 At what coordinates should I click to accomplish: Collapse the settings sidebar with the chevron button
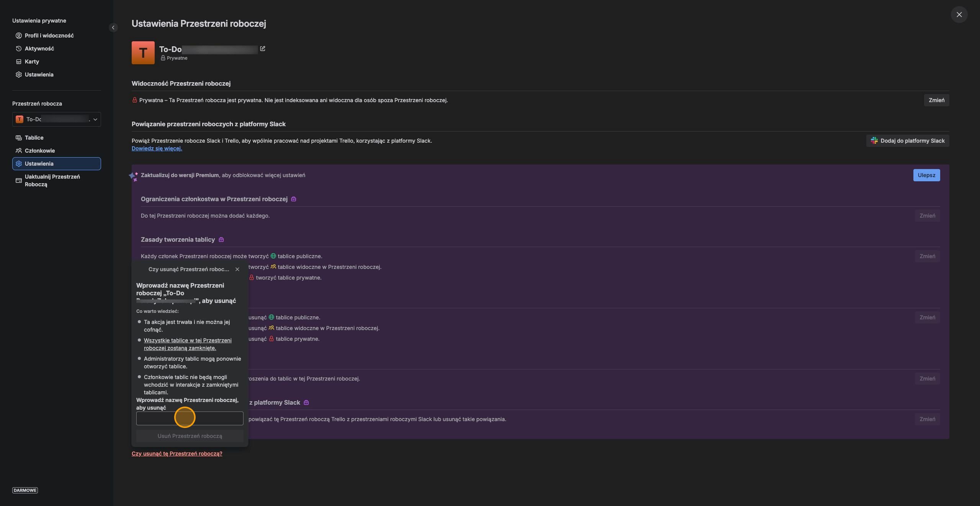[x=113, y=28]
